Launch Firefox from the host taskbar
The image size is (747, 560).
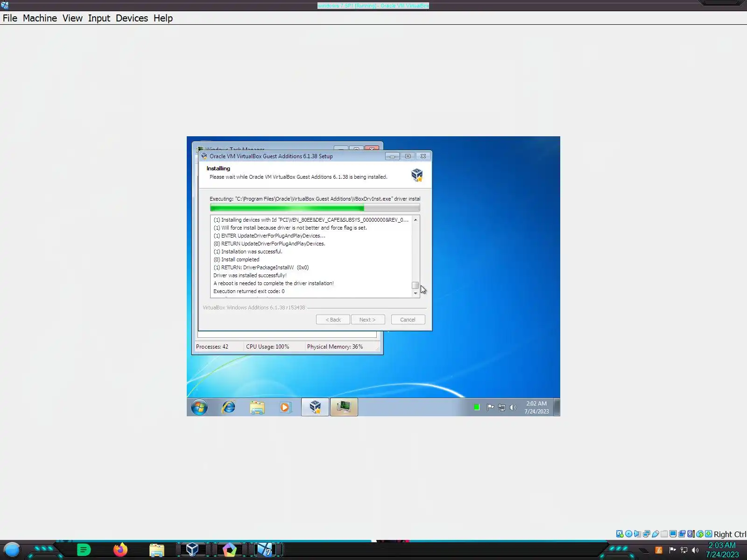120,550
